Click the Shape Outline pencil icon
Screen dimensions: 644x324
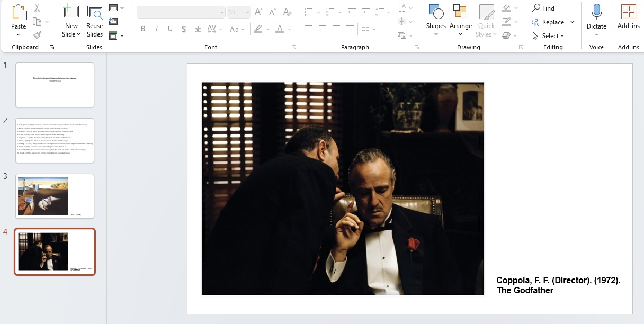click(x=506, y=22)
